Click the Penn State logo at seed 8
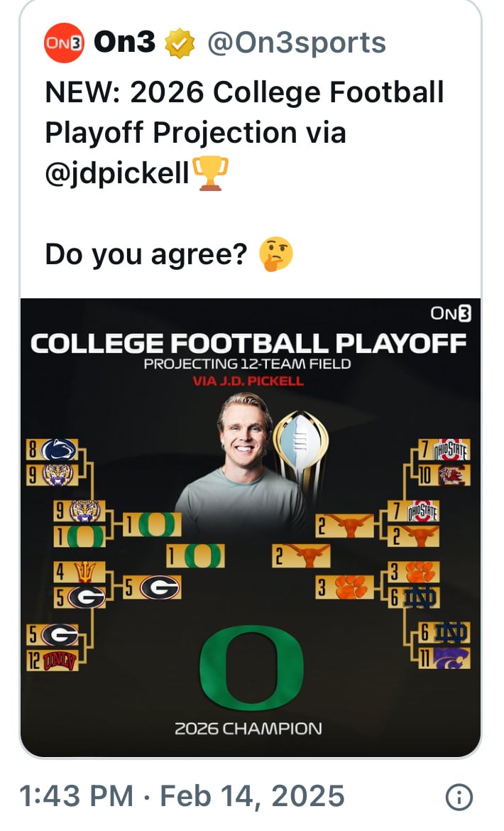The image size is (504, 831). pos(58,450)
